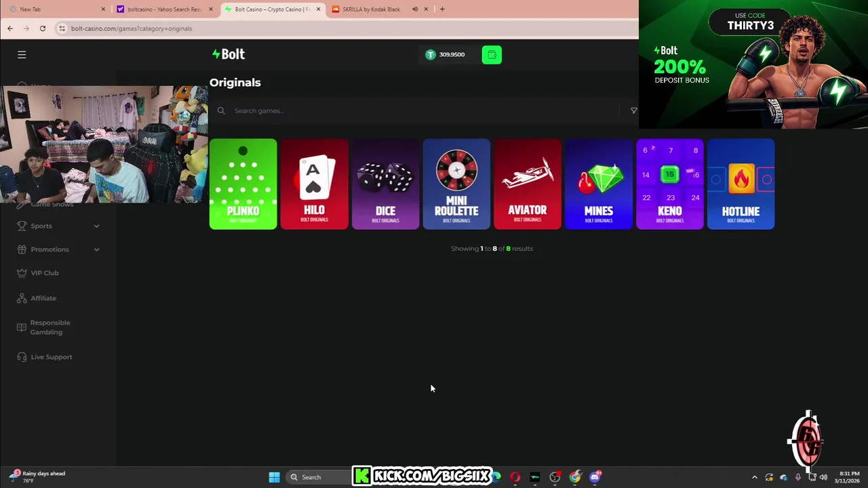Image resolution: width=868 pixels, height=488 pixels.
Task: Launch the Hotline game
Action: click(x=741, y=184)
